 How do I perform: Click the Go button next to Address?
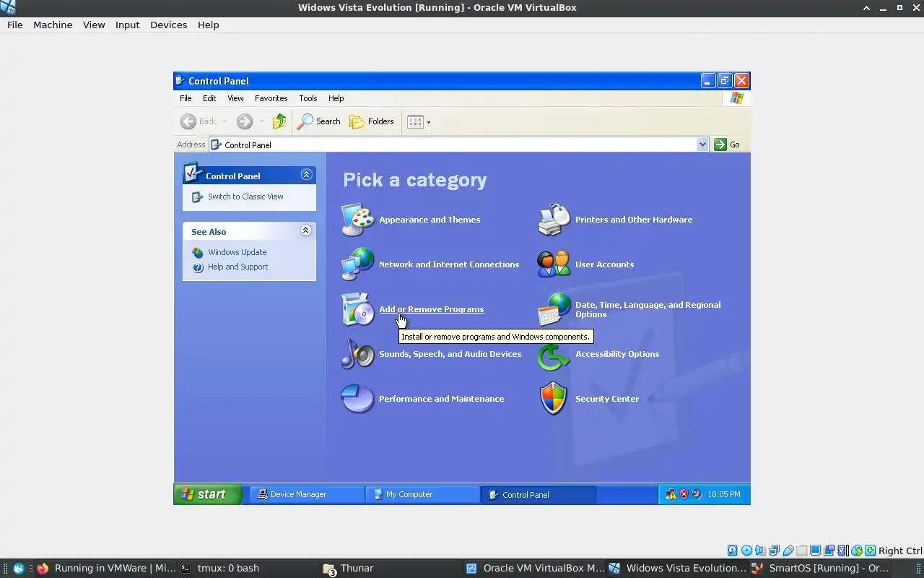[727, 144]
